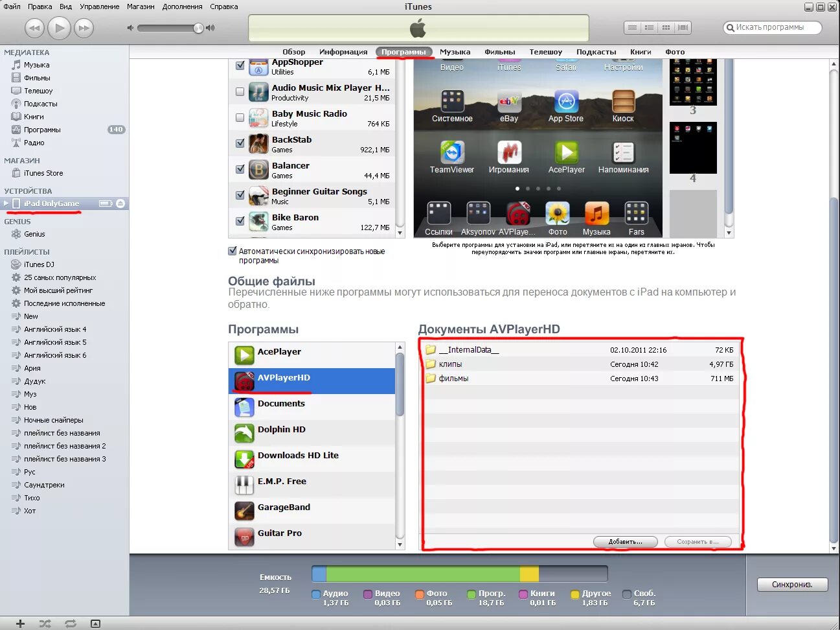The width and height of the screenshot is (840, 630).
Task: Open the Управление menu
Action: pos(99,6)
